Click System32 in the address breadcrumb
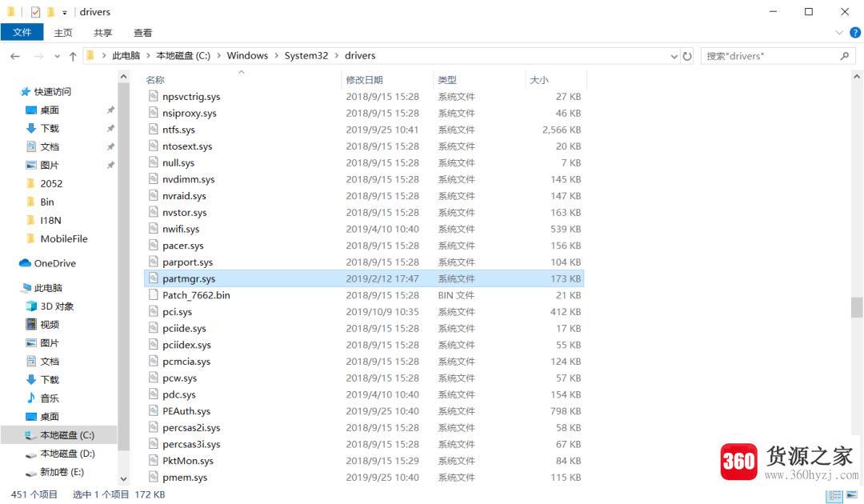This screenshot has width=864, height=504. (306, 56)
